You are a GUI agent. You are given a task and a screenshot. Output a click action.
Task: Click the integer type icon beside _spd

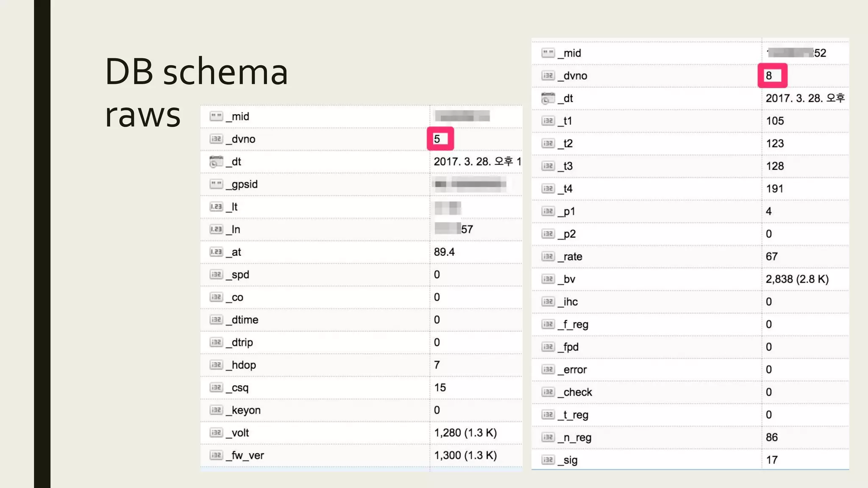pyautogui.click(x=216, y=274)
